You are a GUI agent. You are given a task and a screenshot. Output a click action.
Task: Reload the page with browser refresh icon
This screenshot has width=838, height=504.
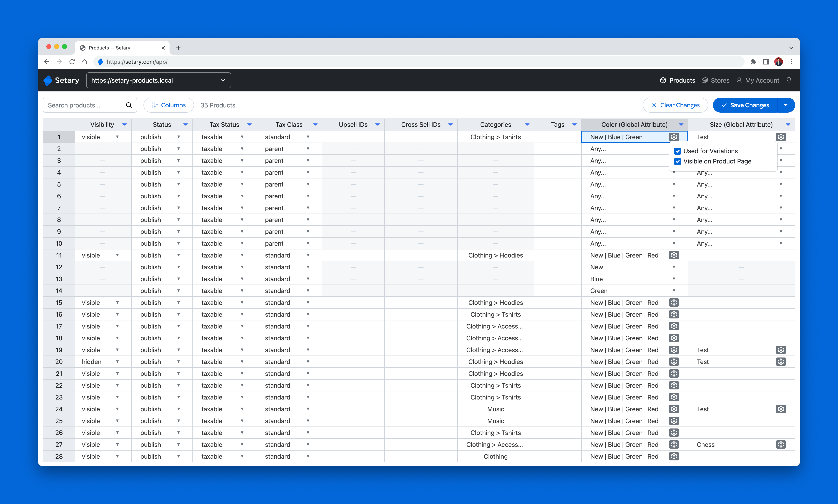point(72,62)
